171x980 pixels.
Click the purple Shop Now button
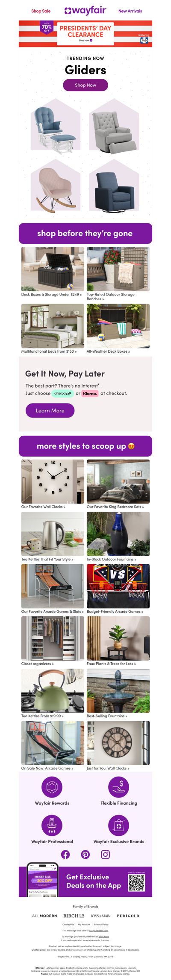point(85,85)
